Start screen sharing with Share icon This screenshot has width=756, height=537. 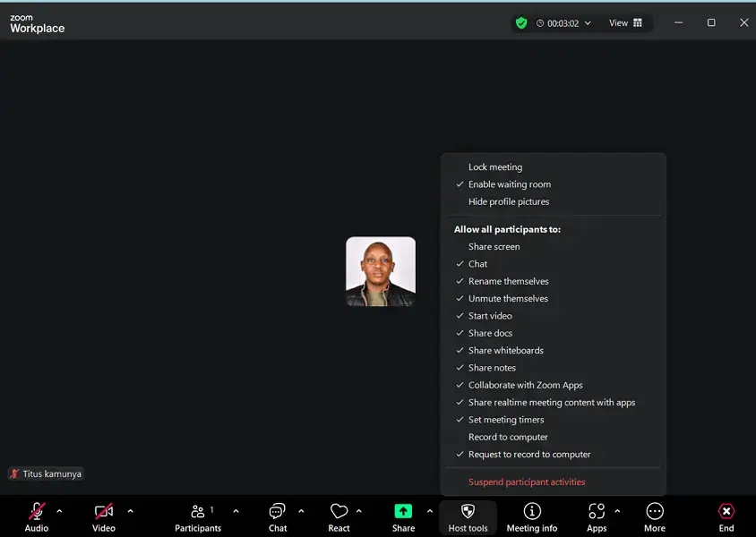coord(403,516)
